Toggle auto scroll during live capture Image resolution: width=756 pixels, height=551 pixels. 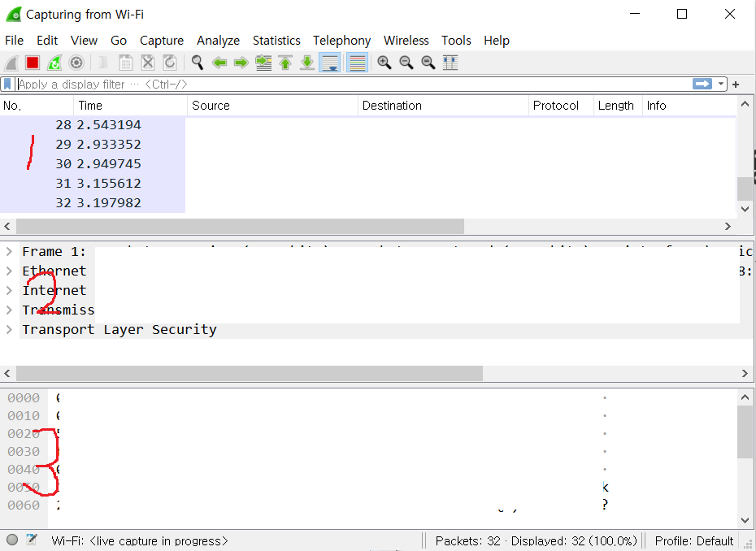[330, 63]
